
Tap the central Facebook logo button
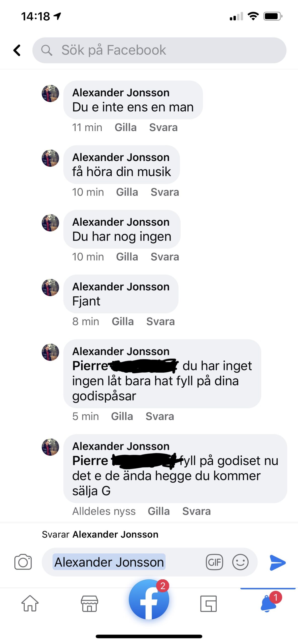pos(149,599)
